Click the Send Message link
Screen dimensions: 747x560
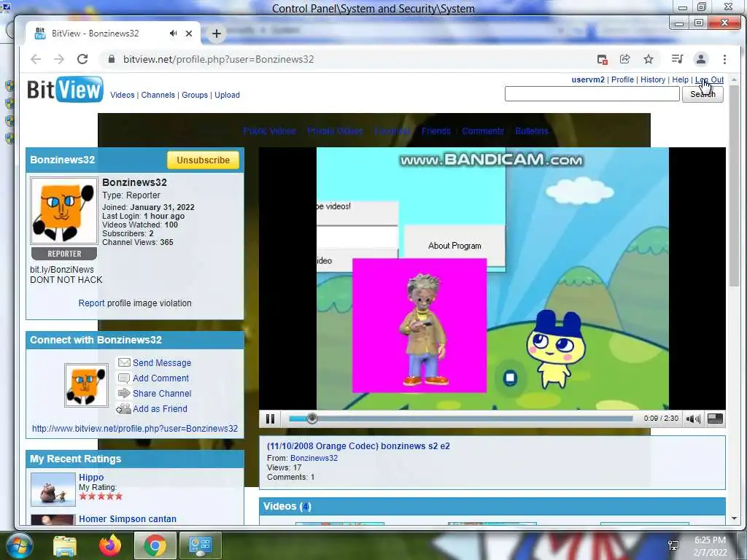(162, 362)
